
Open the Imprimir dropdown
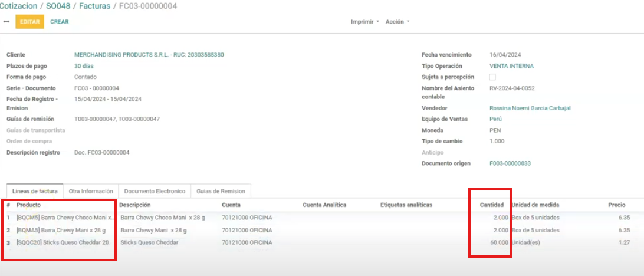click(364, 22)
